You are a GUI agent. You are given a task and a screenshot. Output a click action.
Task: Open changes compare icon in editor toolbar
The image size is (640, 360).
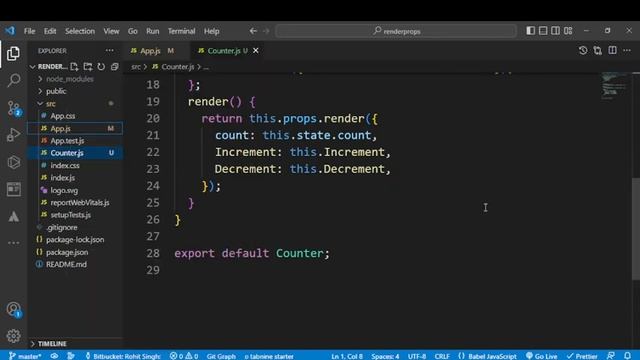pyautogui.click(x=598, y=50)
